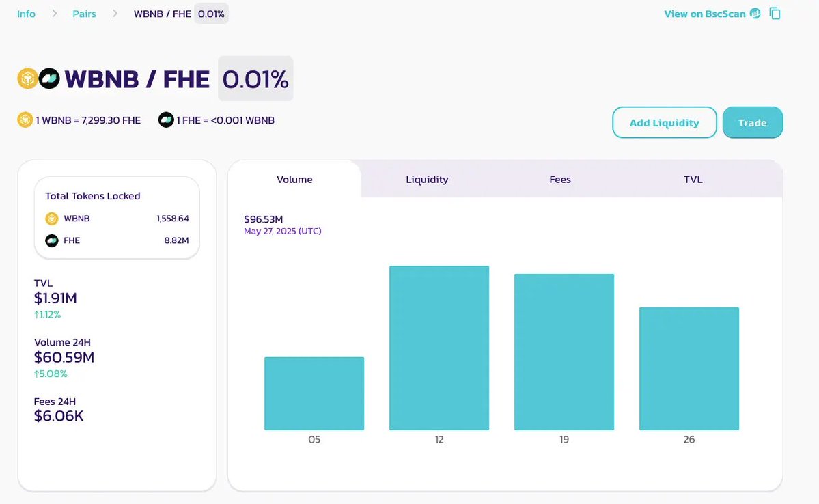Open the Liquidity chart tab

coord(427,179)
